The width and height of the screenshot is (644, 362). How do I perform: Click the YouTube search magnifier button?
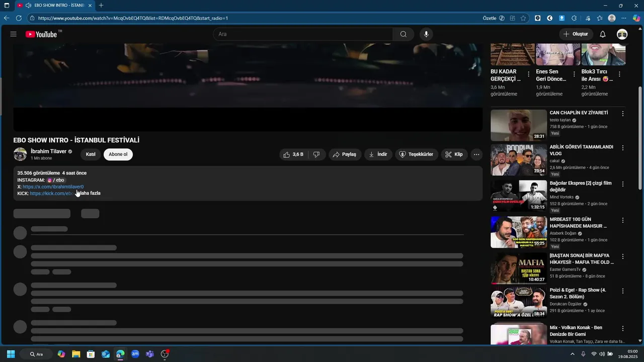(x=404, y=34)
